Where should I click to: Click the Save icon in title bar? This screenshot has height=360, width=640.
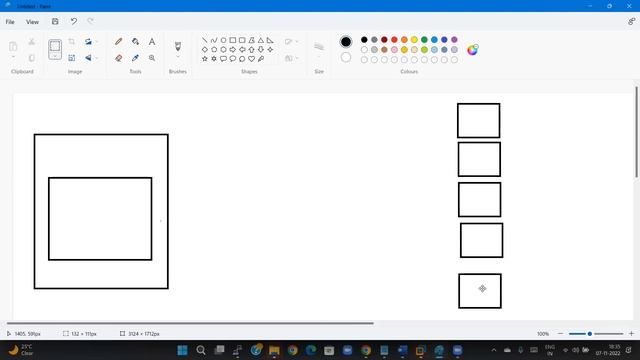click(x=55, y=21)
